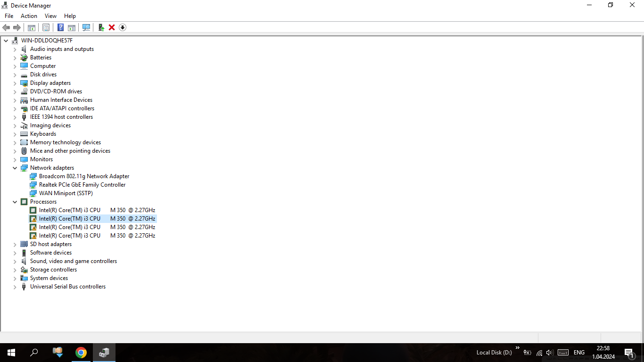Open the Help menu
The height and width of the screenshot is (362, 644).
(70, 16)
